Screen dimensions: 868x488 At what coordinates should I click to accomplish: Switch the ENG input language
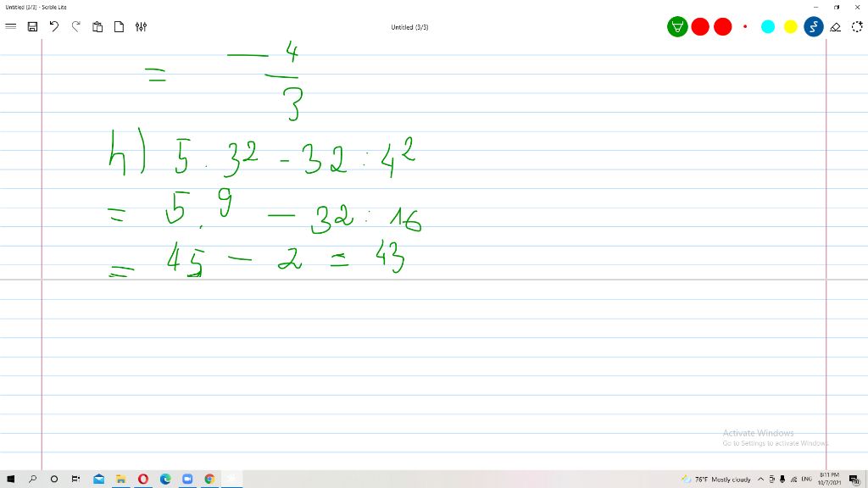[x=807, y=480]
